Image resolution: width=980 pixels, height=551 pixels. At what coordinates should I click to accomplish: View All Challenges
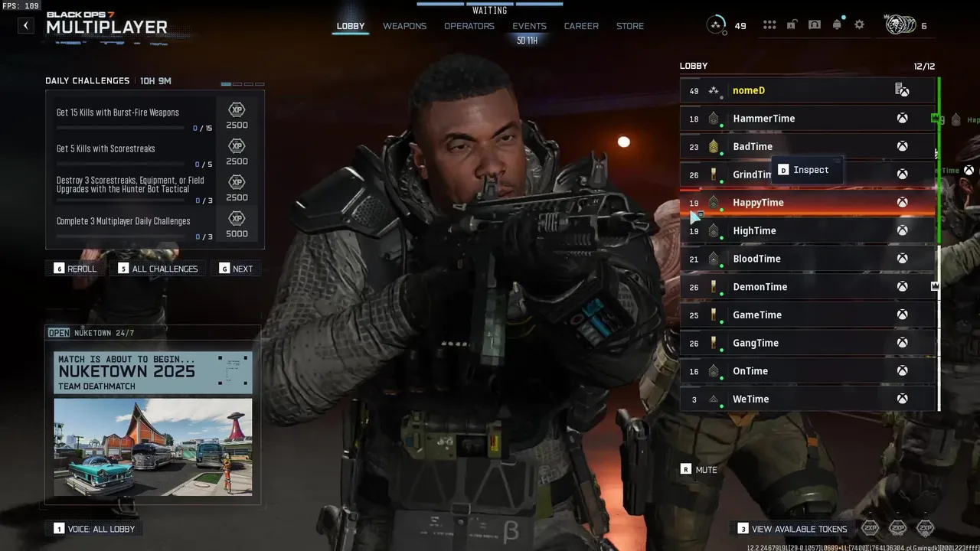158,269
